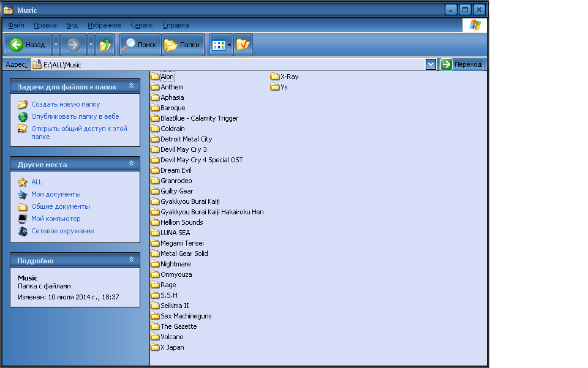Open the Back history dropdown arrow
Viewport: 588px width, 368px height.
point(56,45)
